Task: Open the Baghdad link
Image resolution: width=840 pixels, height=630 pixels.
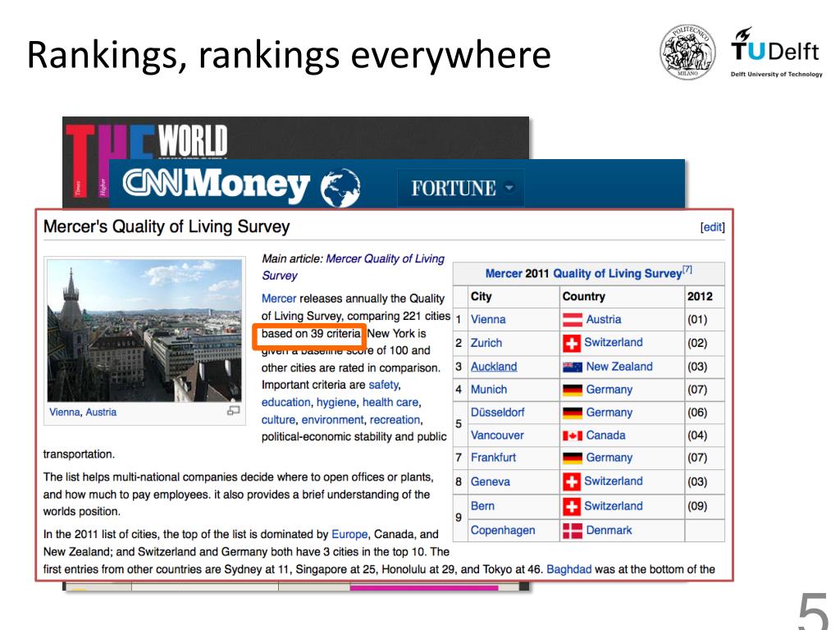Action: [x=569, y=569]
